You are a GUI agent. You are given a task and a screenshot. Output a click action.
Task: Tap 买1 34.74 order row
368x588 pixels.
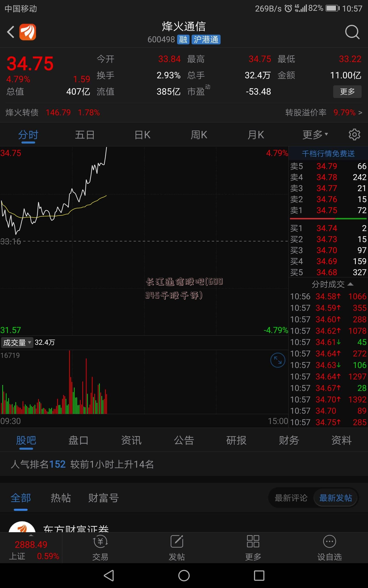click(x=328, y=228)
